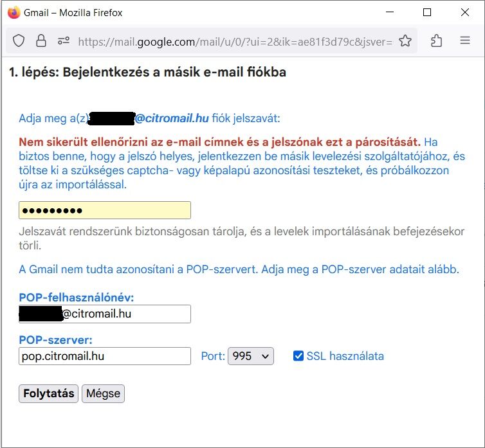The width and height of the screenshot is (485, 448).
Task: Click the site security padlock icon
Action: point(41,41)
